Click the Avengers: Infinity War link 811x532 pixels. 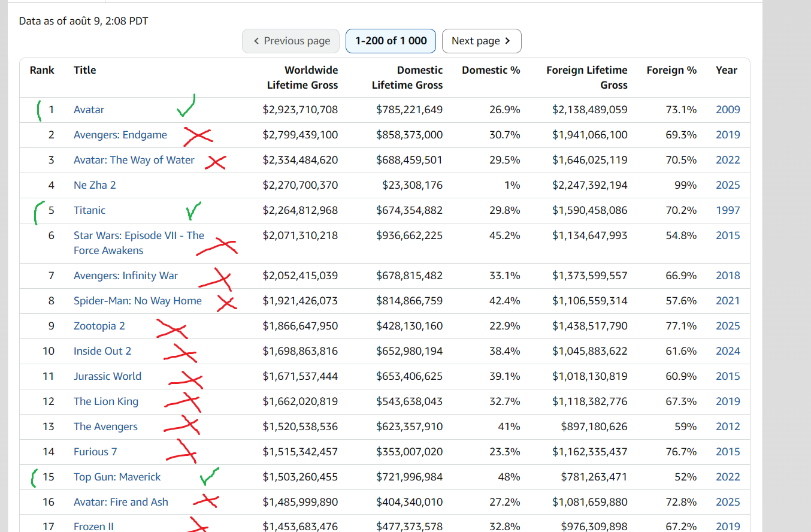126,276
